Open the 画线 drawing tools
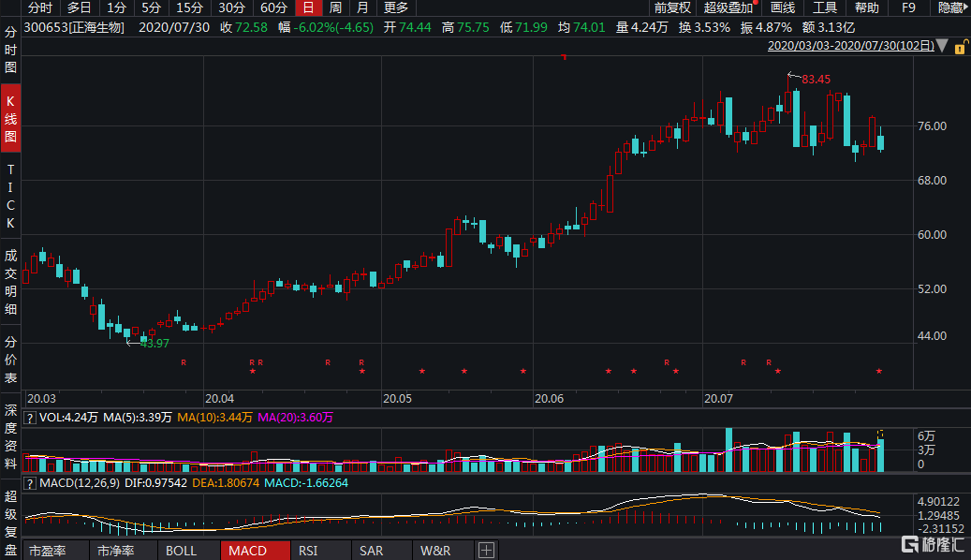The image size is (971, 560). 783,8
